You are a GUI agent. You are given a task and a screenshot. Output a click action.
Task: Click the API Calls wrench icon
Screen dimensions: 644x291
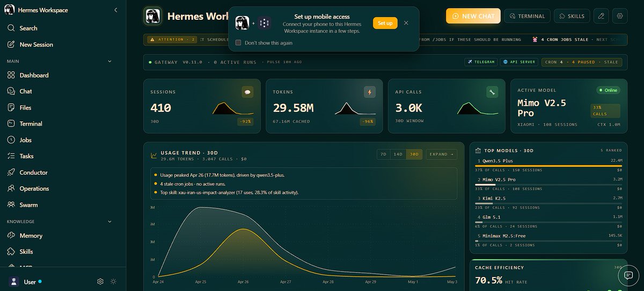pos(492,92)
